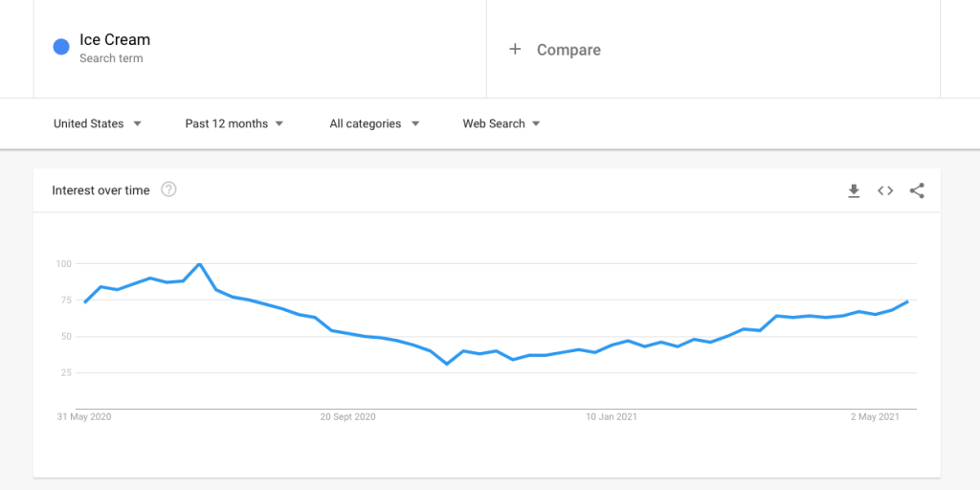Image resolution: width=980 pixels, height=490 pixels.
Task: Click the plus icon beside Compare
Action: 515,50
